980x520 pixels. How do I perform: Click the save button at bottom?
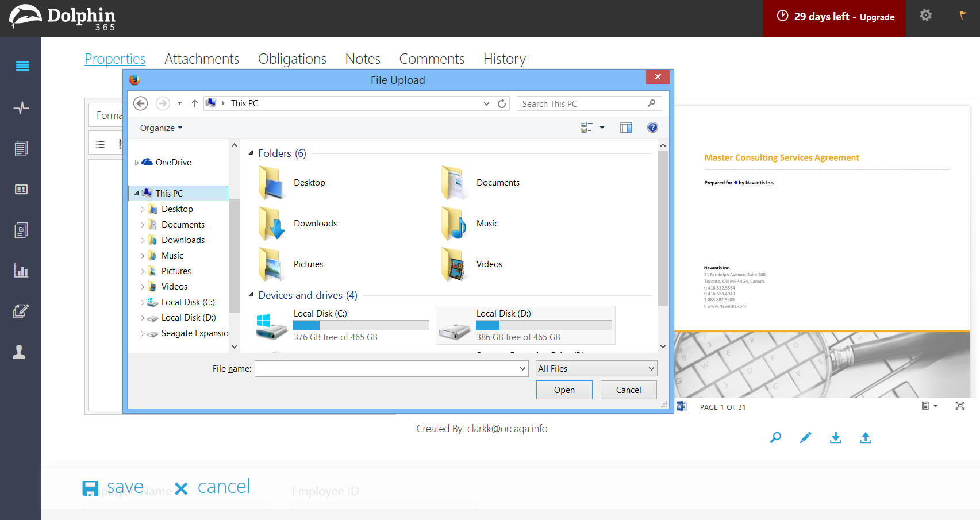point(113,487)
